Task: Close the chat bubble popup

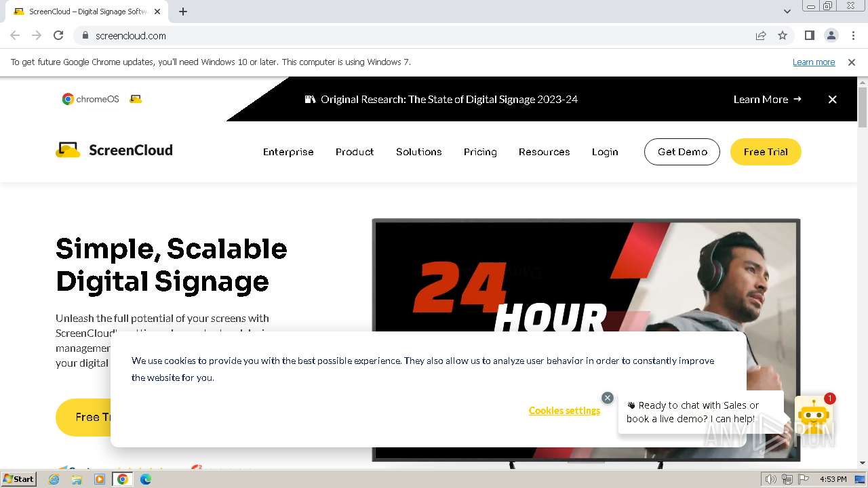Action: [x=608, y=398]
